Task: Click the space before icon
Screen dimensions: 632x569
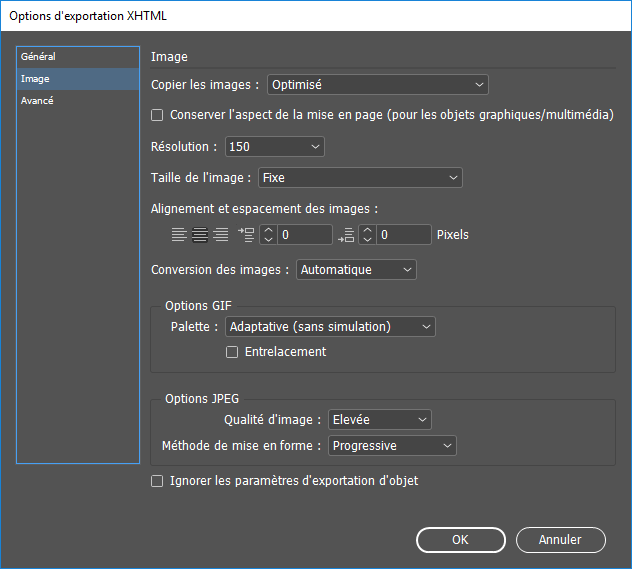Action: (246, 235)
